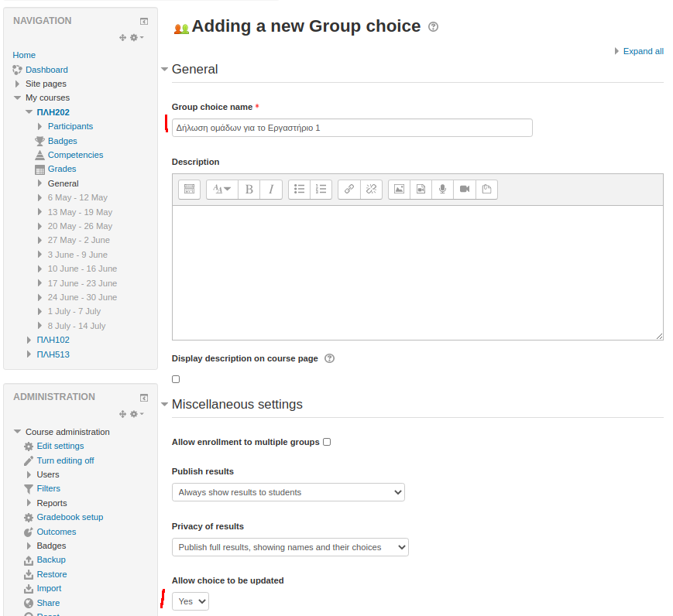Expand the 6 May - 12 May section

[x=40, y=197]
